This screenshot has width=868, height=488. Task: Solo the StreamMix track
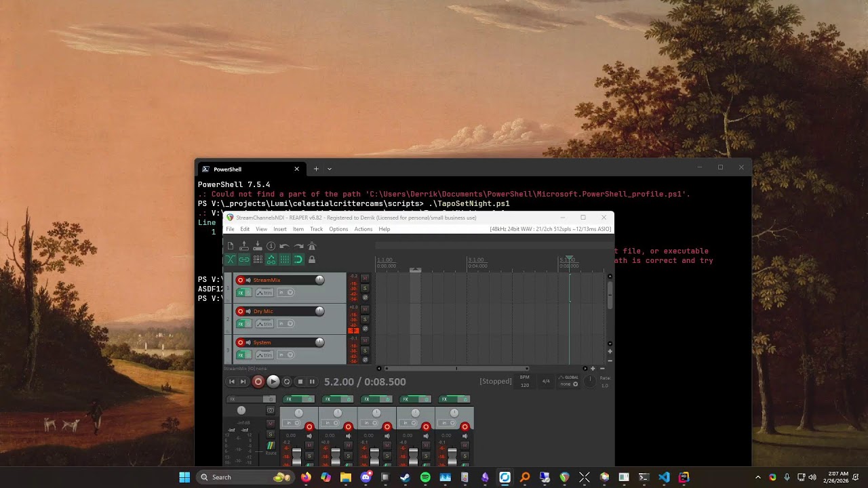click(x=365, y=288)
